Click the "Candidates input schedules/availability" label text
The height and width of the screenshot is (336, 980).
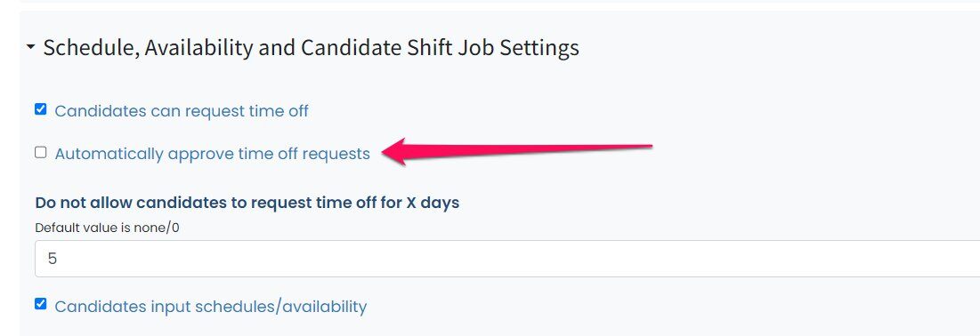pyautogui.click(x=211, y=307)
